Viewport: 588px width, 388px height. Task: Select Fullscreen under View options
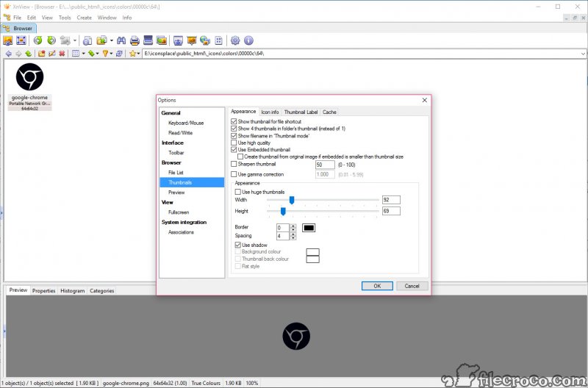point(179,212)
